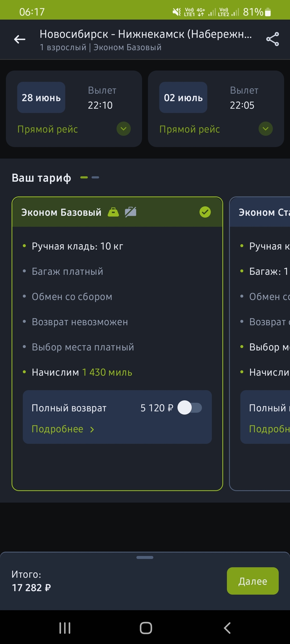Tap the share icon

[273, 39]
